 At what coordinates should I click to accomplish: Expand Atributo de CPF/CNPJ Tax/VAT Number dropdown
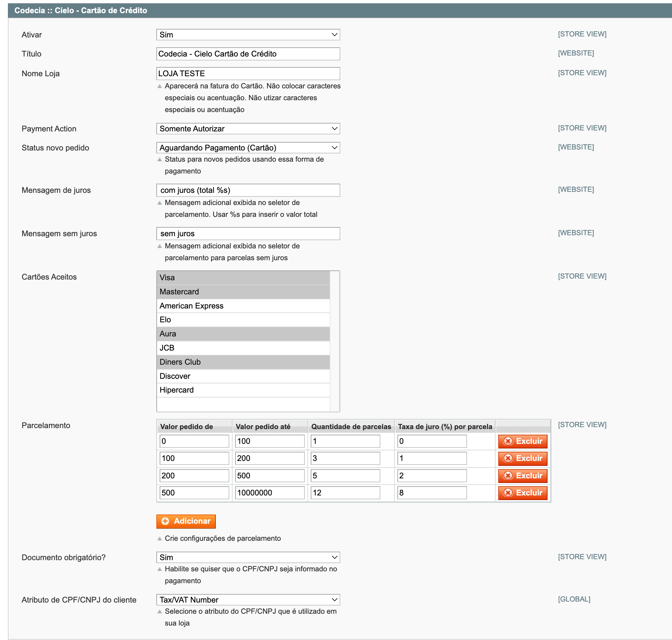tap(248, 599)
